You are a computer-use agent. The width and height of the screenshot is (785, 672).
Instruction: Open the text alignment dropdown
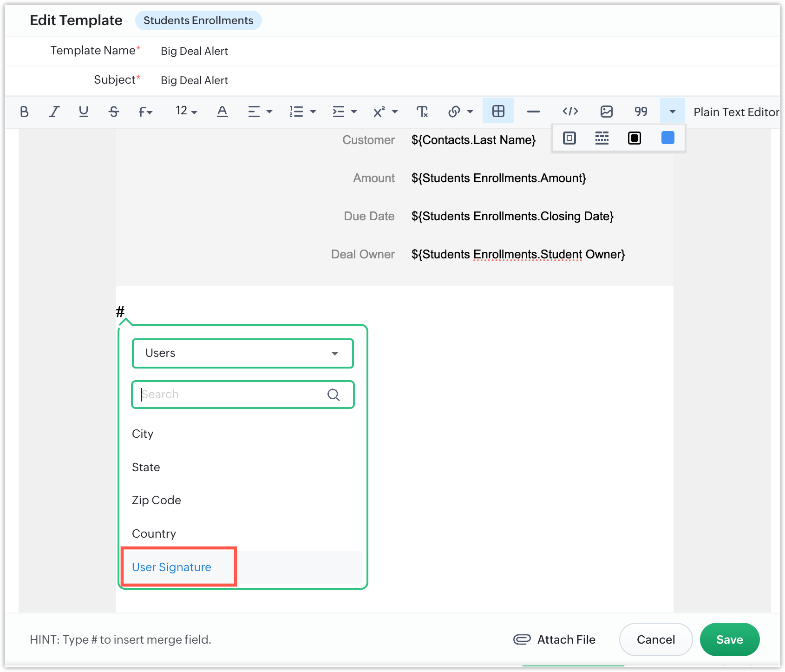pos(260,112)
